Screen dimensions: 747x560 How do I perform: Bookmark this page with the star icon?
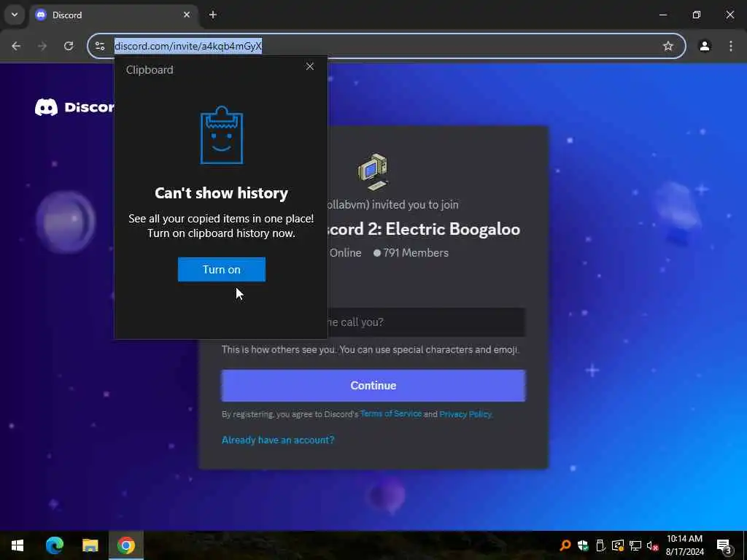coord(668,46)
